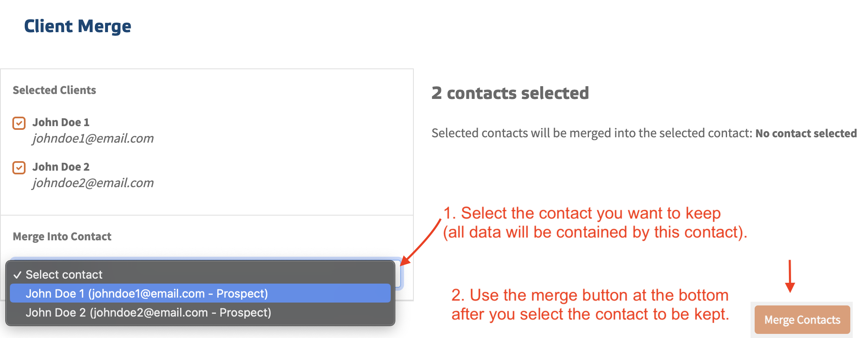Uncheck the John Doe 2 checkbox

pyautogui.click(x=19, y=168)
